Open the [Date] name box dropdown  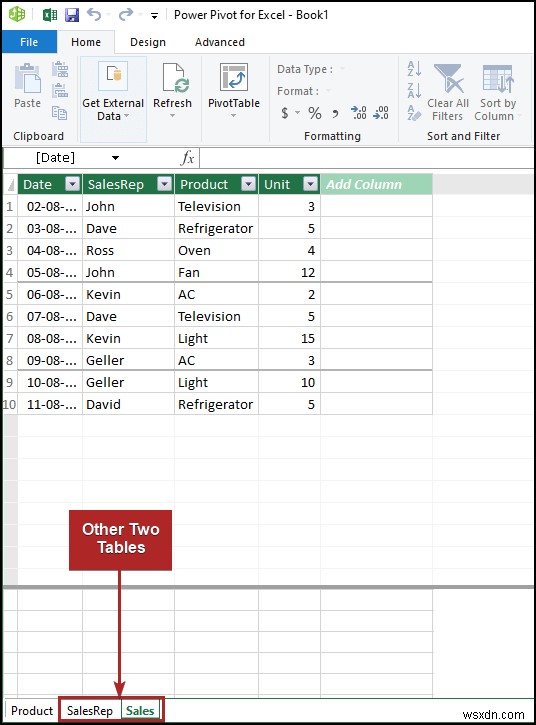point(116,158)
